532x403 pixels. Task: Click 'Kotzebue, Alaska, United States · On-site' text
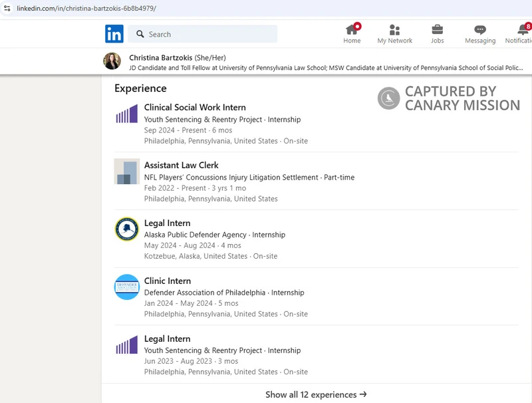(x=211, y=256)
